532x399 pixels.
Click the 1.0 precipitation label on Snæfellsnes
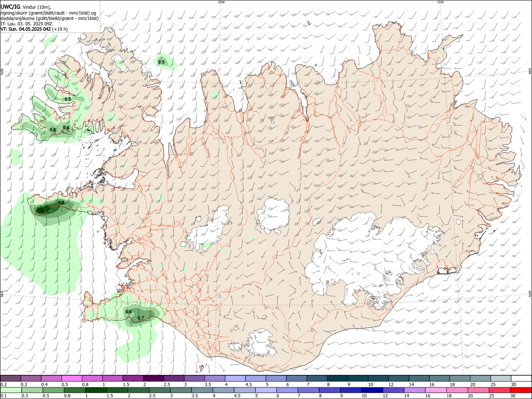pyautogui.click(x=61, y=202)
